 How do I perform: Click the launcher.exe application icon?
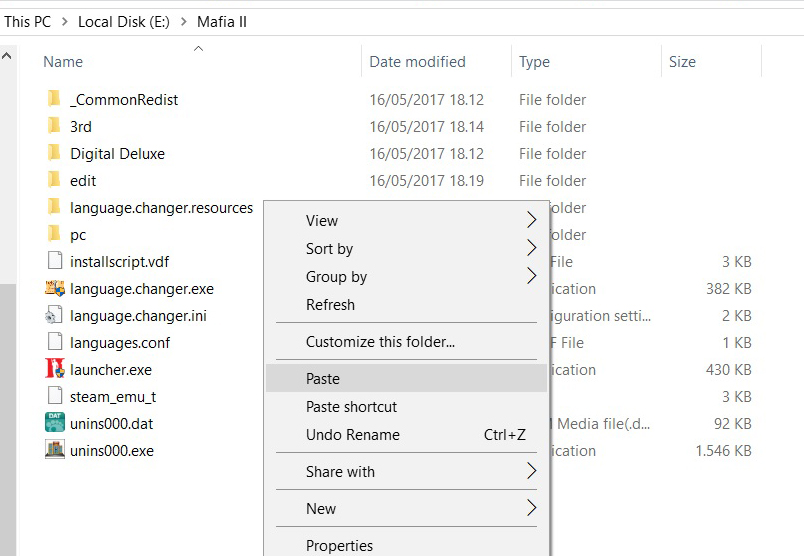click(x=54, y=370)
